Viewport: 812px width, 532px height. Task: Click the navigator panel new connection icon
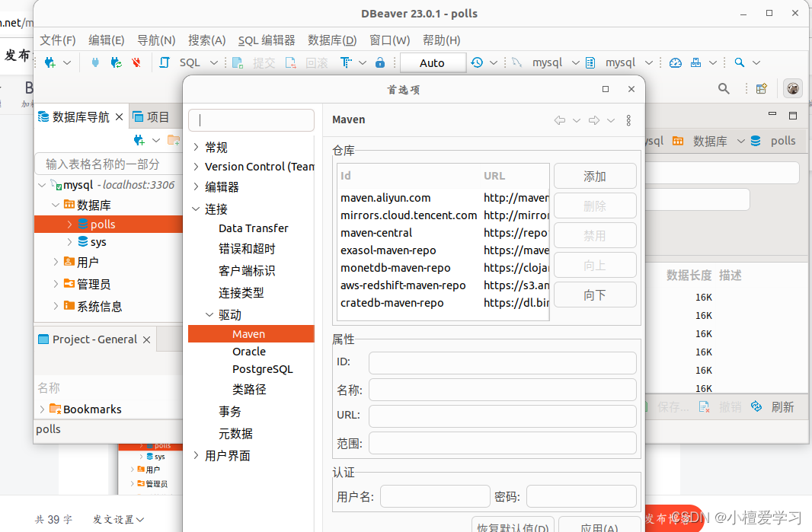tap(139, 140)
